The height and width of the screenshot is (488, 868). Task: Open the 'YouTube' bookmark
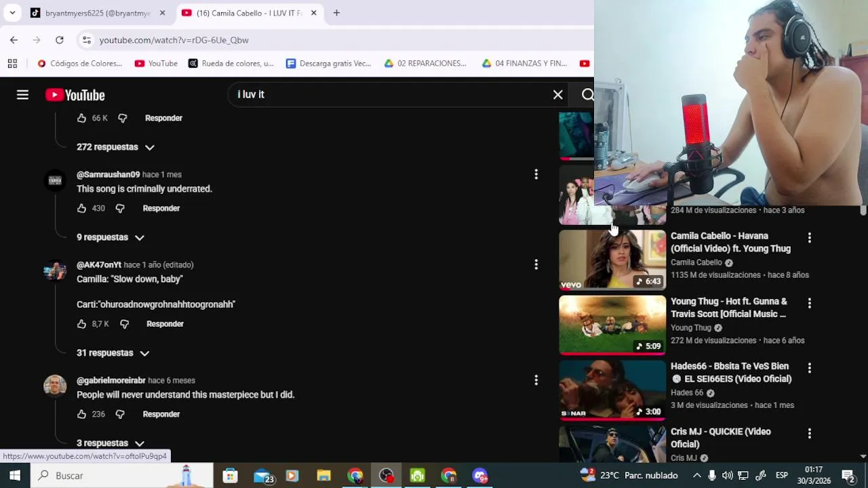click(x=156, y=63)
